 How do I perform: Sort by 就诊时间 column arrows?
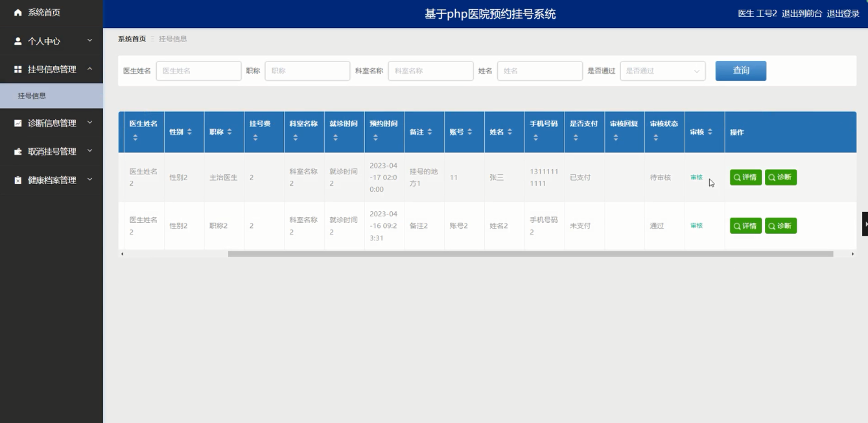(336, 137)
